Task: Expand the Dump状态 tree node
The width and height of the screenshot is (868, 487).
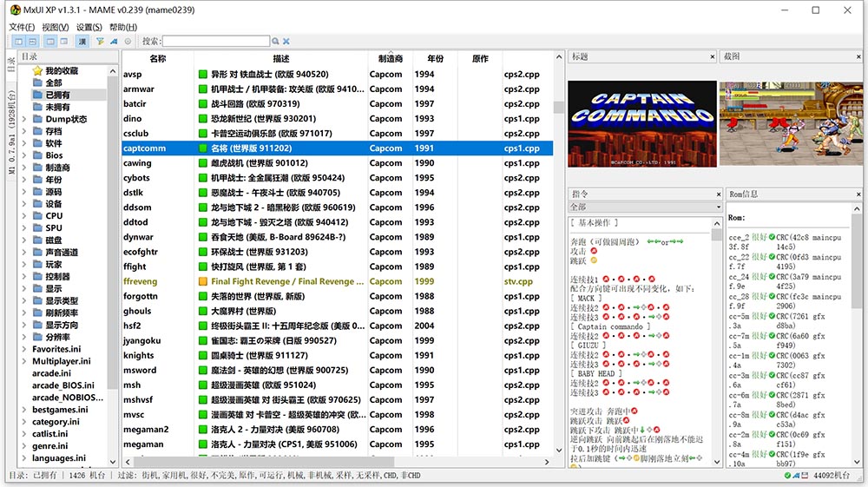Action: [23, 120]
